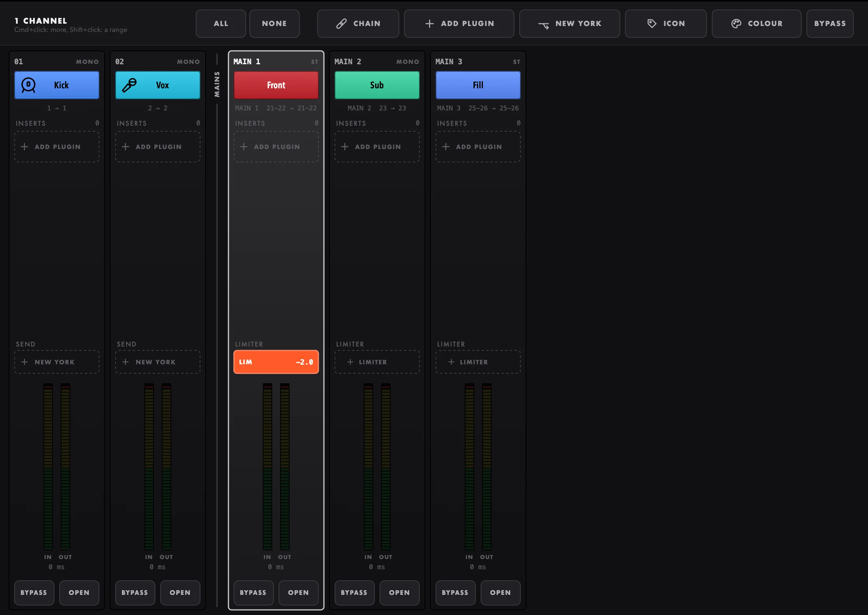868x615 pixels.
Task: Click the Main 2 routing 23 → 23
Action: [x=393, y=108]
